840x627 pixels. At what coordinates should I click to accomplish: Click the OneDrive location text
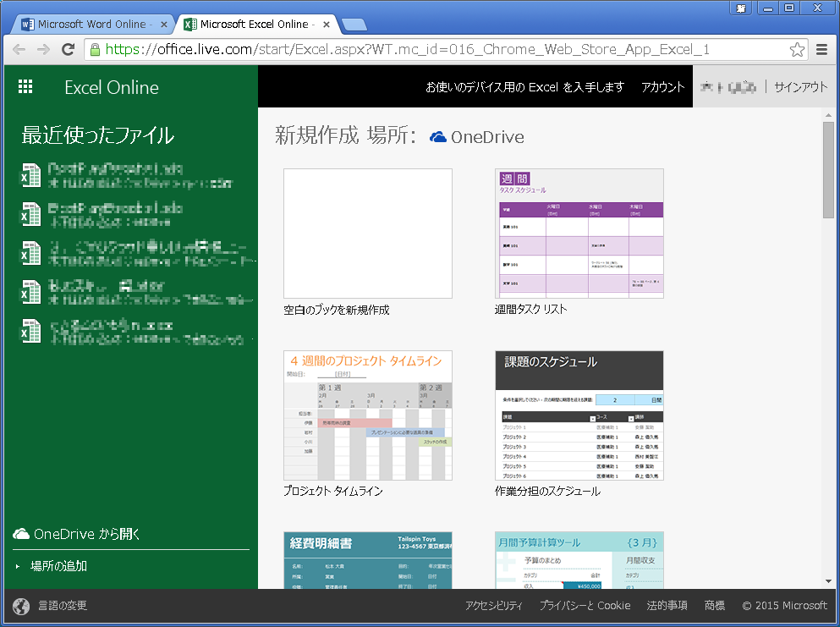point(487,137)
